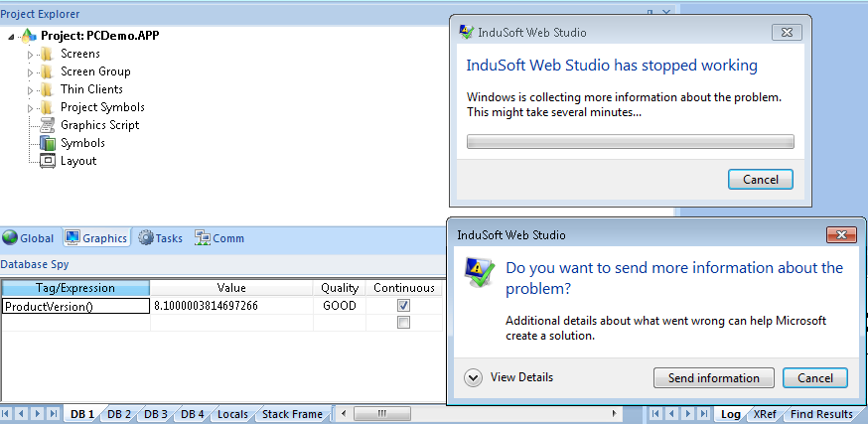
Task: Click the Send information button
Action: [x=713, y=378]
